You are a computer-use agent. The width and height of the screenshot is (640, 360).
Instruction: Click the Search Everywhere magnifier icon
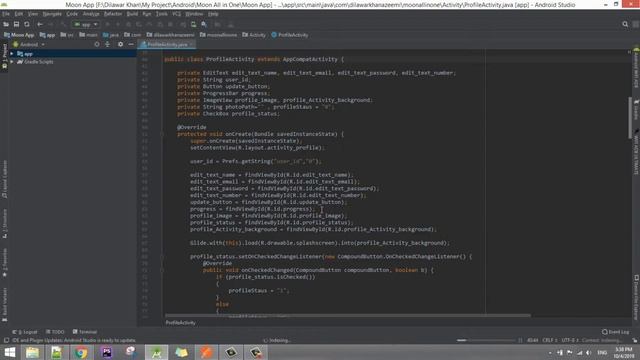[625, 24]
